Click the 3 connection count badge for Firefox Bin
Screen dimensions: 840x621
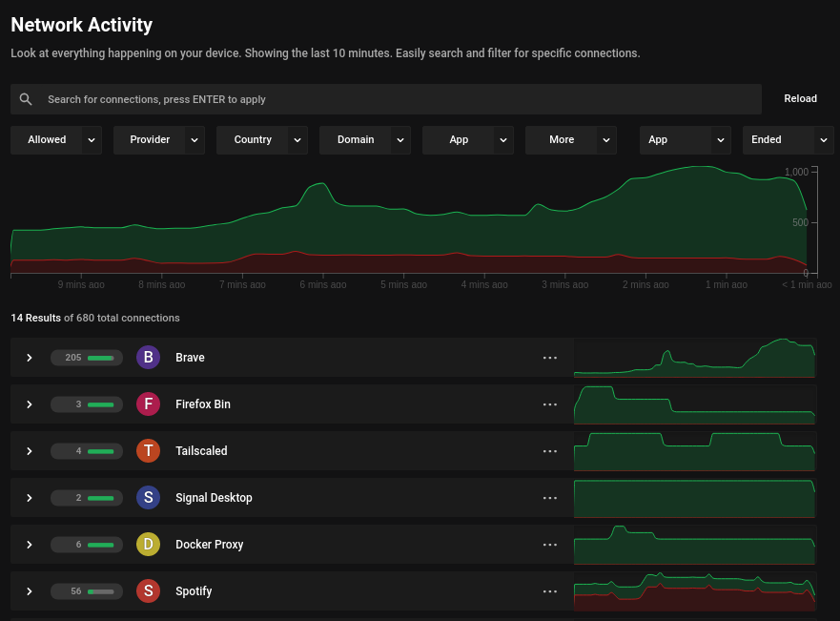point(87,404)
